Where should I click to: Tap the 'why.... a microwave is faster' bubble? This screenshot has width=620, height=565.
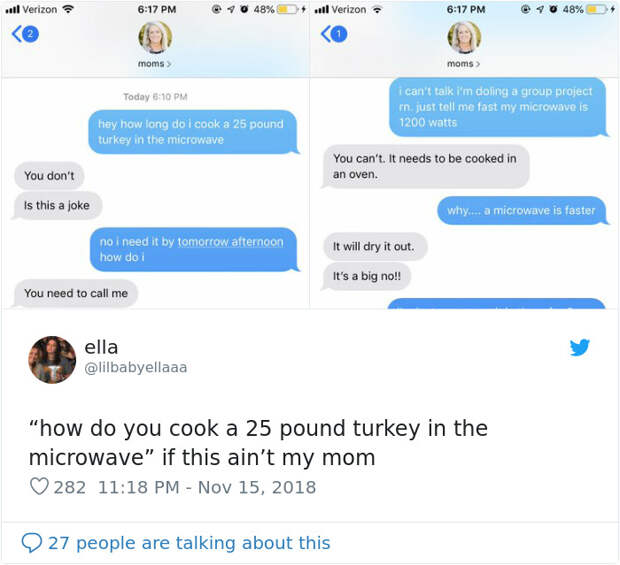[522, 210]
